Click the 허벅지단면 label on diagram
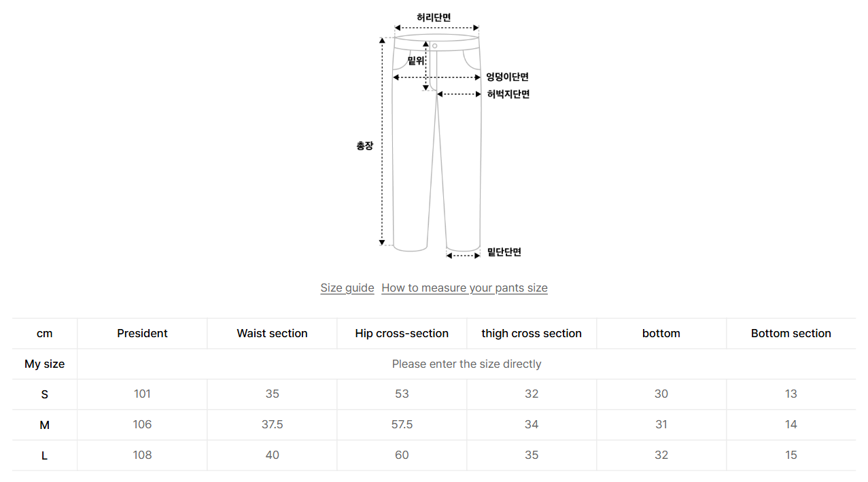Viewport: 868px width, 482px height. point(508,94)
